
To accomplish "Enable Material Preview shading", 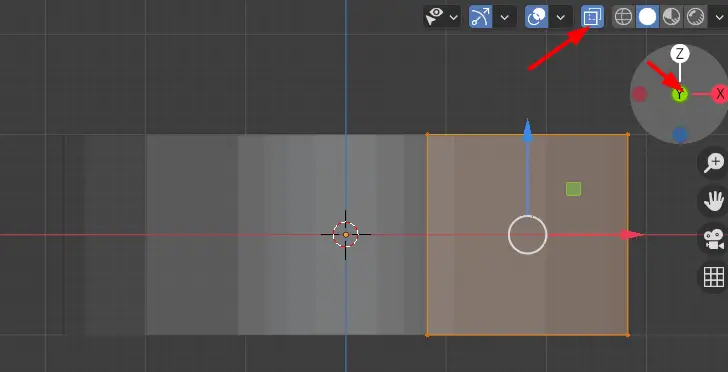I will coord(671,17).
